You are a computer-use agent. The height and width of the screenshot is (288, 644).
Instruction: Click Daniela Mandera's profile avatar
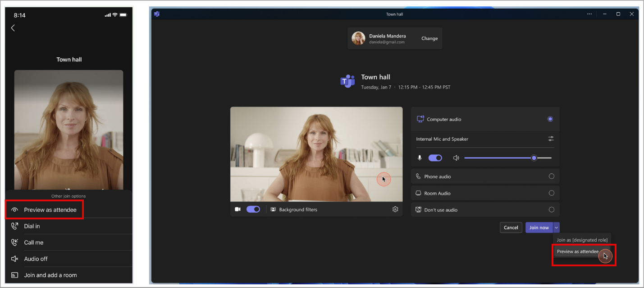pos(359,38)
